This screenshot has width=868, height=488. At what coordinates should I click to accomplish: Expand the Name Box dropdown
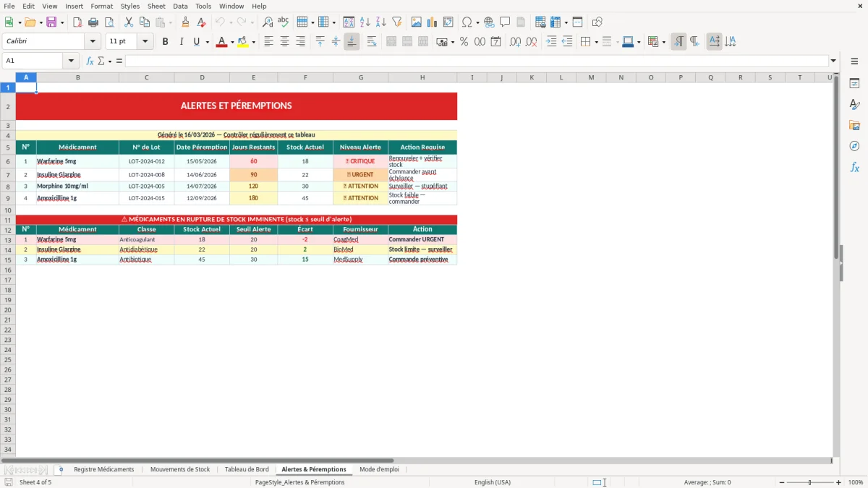tap(71, 61)
